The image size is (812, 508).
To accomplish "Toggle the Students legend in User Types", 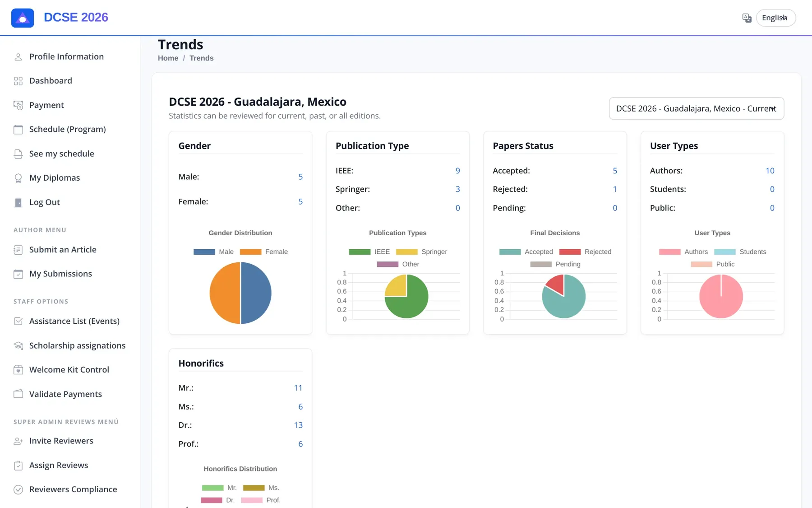I will point(740,252).
